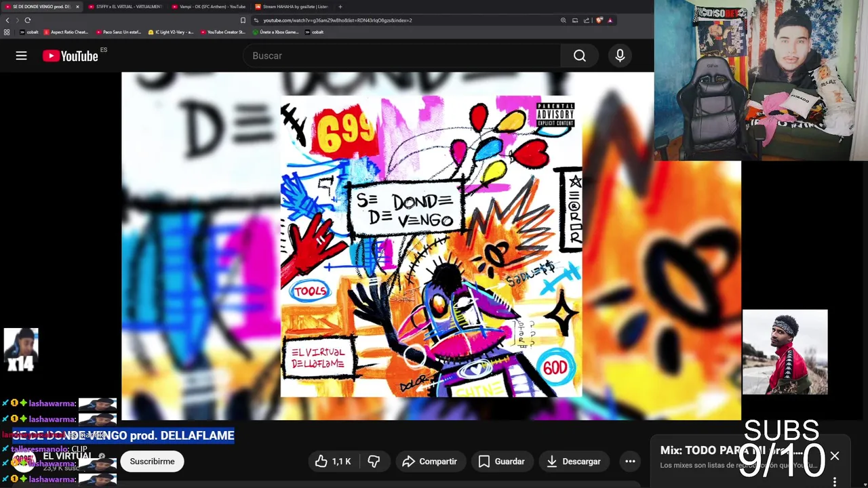
Task: Open Brave Shields lion icon
Action: point(599,20)
